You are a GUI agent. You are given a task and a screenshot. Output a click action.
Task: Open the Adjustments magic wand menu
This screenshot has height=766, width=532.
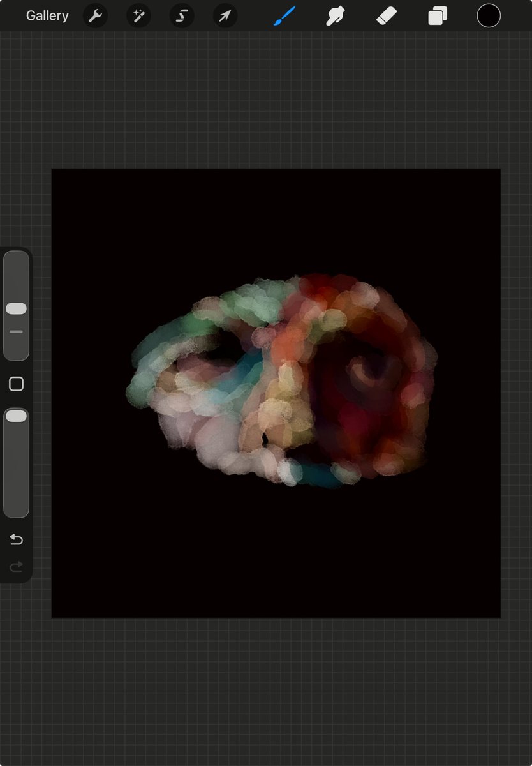click(x=138, y=16)
